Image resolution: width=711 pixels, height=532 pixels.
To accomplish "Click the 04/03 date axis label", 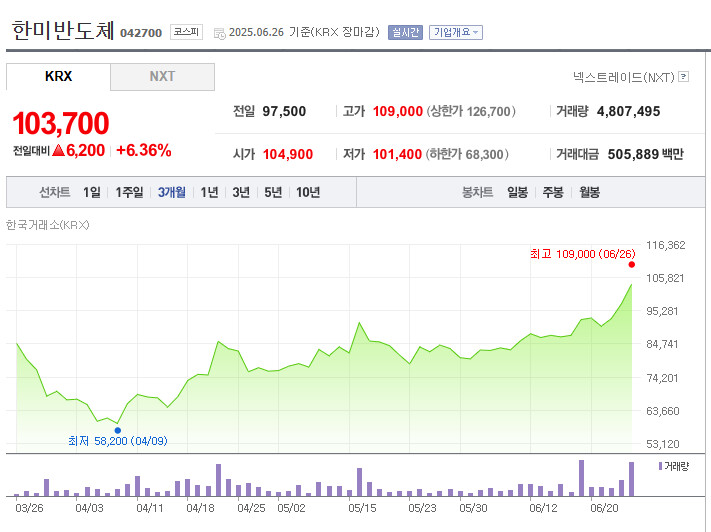I will [x=89, y=508].
